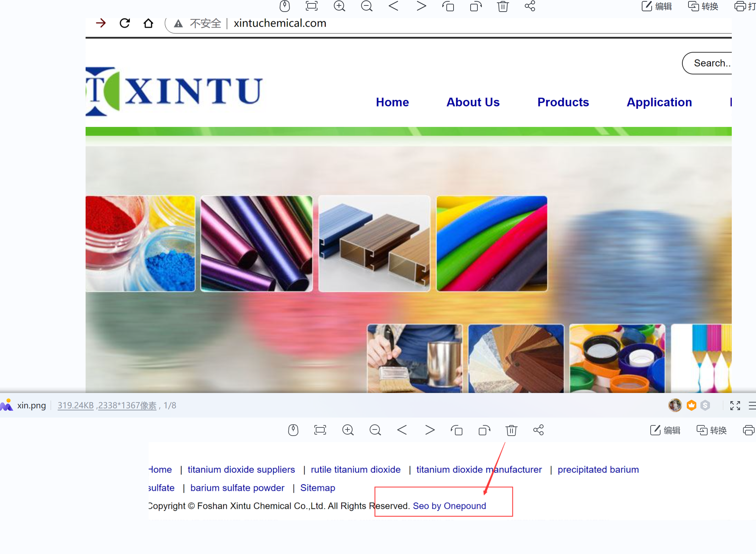Image resolution: width=756 pixels, height=554 pixels.
Task: Follow the rutile titanium dioxide link
Action: pyautogui.click(x=356, y=469)
